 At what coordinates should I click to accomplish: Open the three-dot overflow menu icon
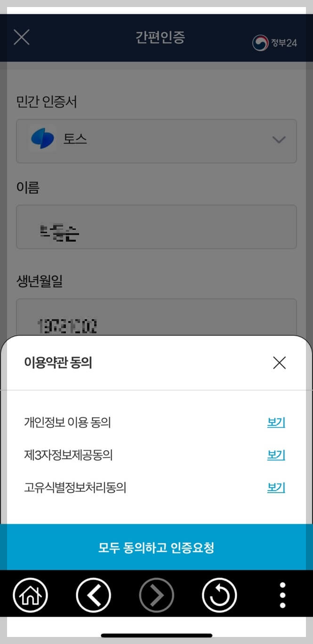(x=282, y=594)
